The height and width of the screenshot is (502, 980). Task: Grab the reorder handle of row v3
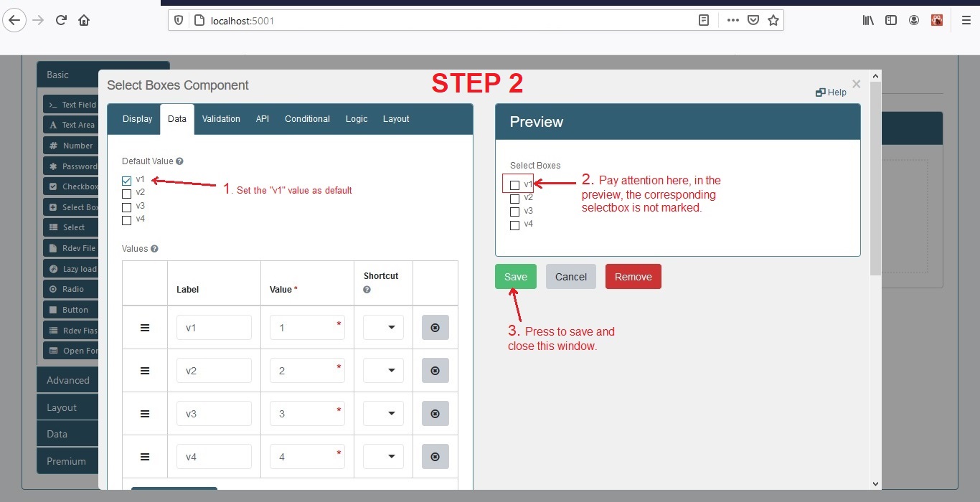click(145, 414)
